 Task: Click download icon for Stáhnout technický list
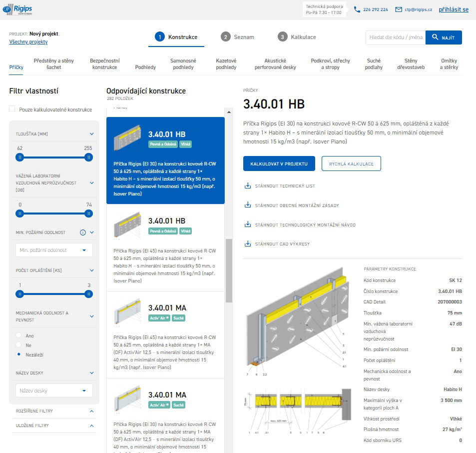247,186
